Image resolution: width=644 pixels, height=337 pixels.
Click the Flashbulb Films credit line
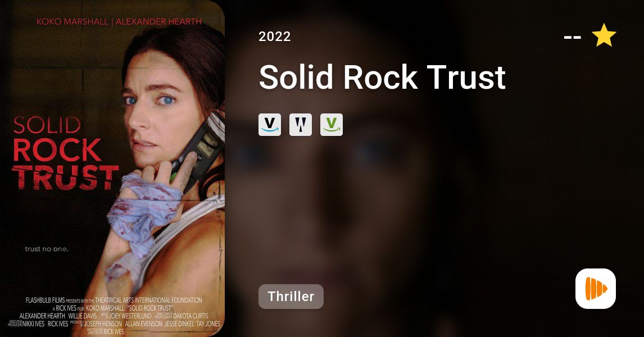[x=114, y=300]
